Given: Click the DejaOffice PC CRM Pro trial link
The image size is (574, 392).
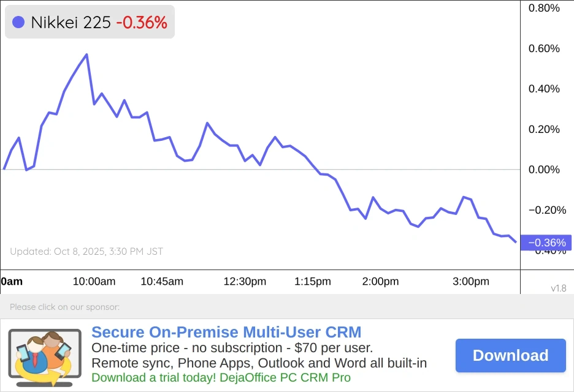Looking at the screenshot, I should point(221,377).
